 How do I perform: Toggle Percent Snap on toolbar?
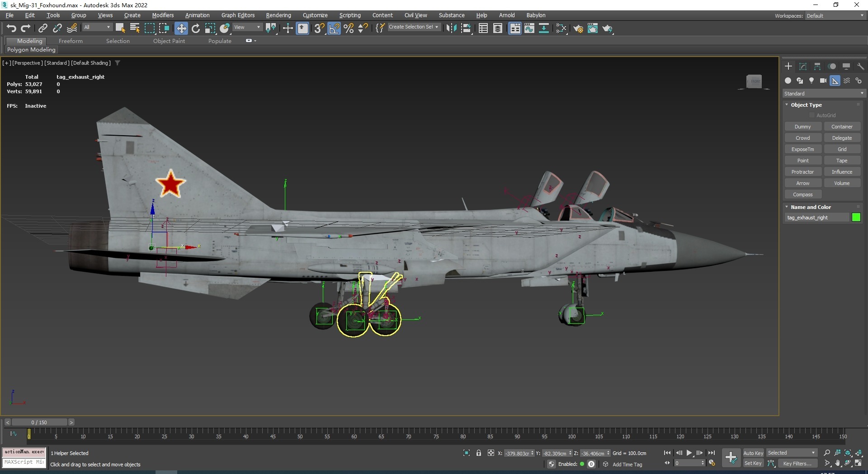[x=349, y=28]
